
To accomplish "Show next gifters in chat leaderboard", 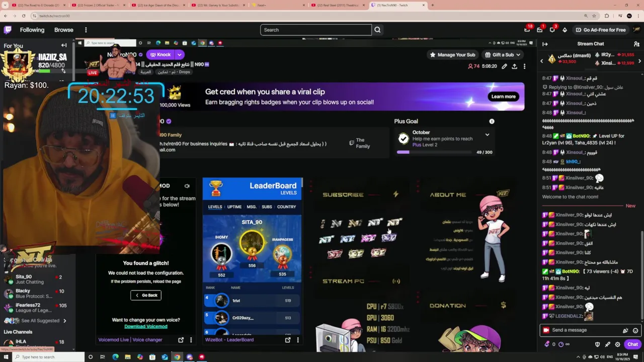I will click(639, 61).
